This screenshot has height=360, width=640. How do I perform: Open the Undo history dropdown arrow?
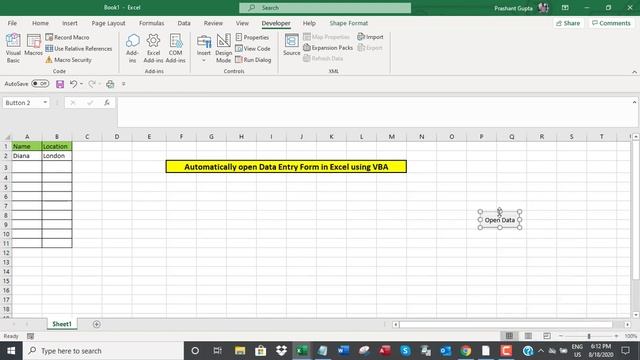(82, 84)
